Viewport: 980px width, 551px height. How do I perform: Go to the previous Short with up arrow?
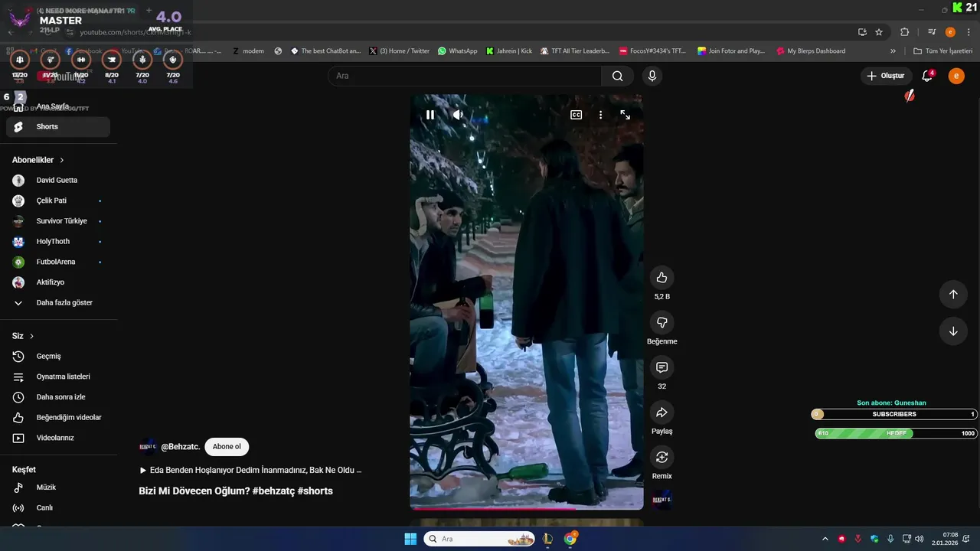953,294
